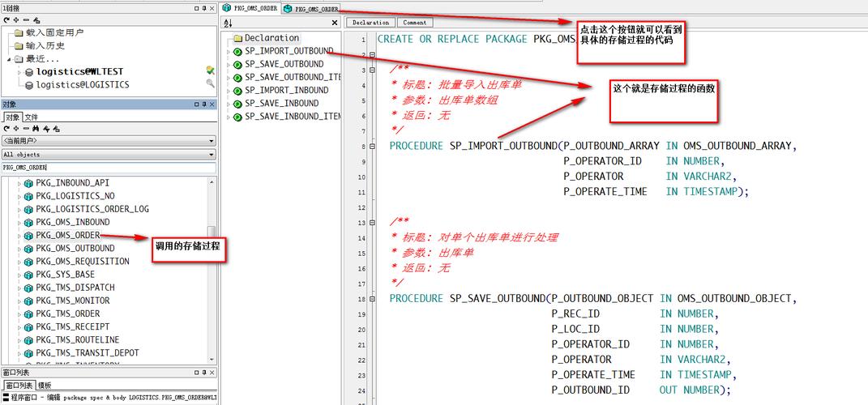Pin the objects panel with pushpin icon

coord(205,104)
